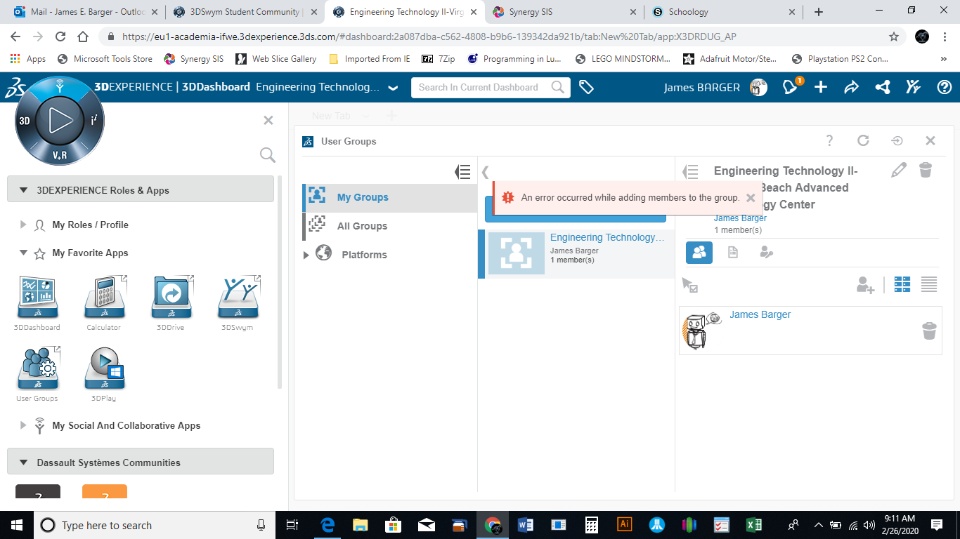Launch the 3DPlay app icon

pyautogui.click(x=105, y=368)
